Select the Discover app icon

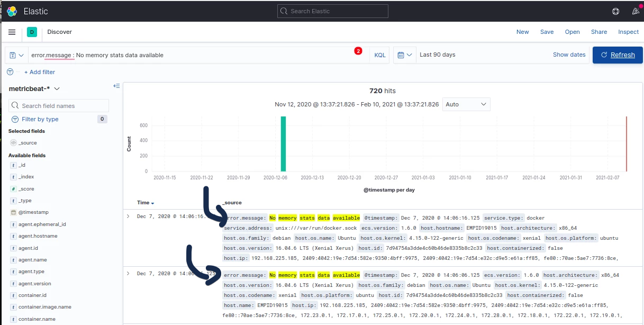[x=32, y=32]
